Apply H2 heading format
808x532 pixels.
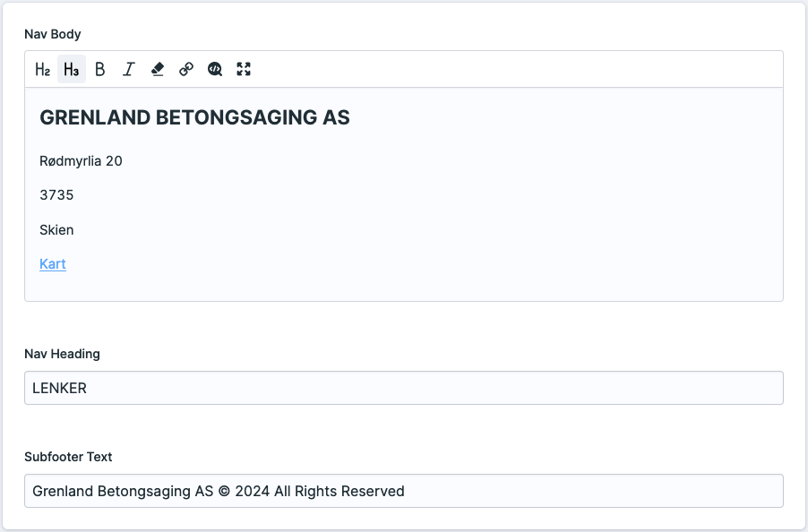pyautogui.click(x=42, y=69)
